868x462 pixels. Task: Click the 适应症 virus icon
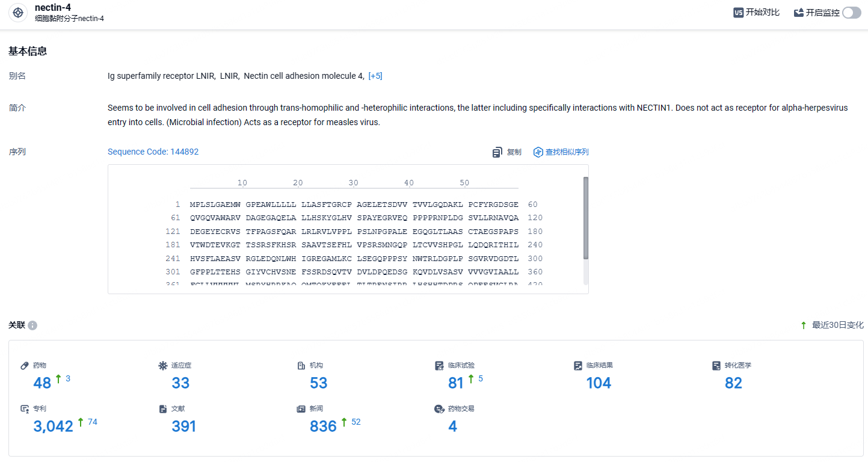[163, 365]
